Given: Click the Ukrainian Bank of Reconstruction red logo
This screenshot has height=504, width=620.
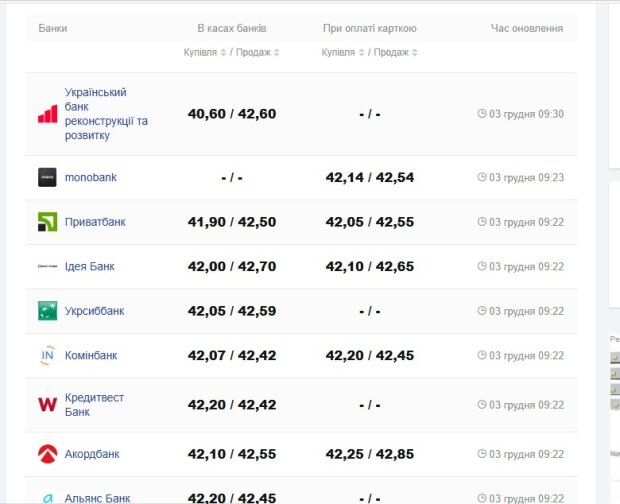Looking at the screenshot, I should [x=47, y=114].
